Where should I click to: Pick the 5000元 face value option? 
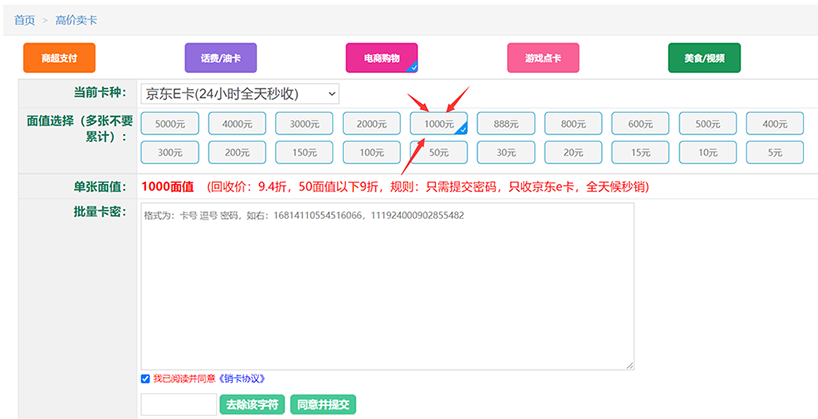(x=170, y=123)
